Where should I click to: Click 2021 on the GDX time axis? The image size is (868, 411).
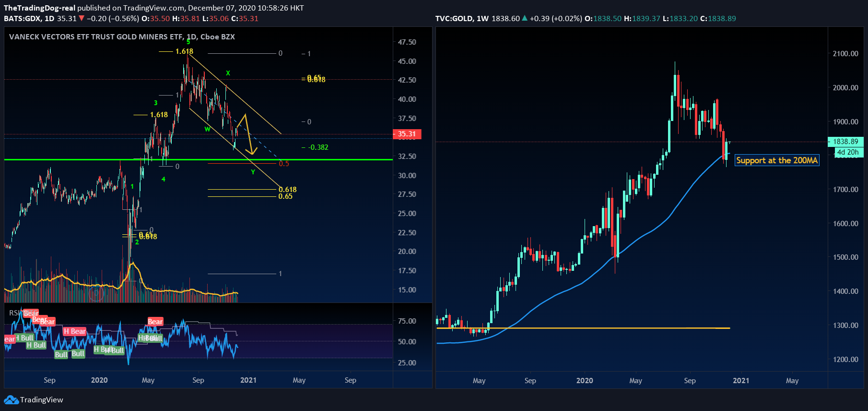point(248,380)
